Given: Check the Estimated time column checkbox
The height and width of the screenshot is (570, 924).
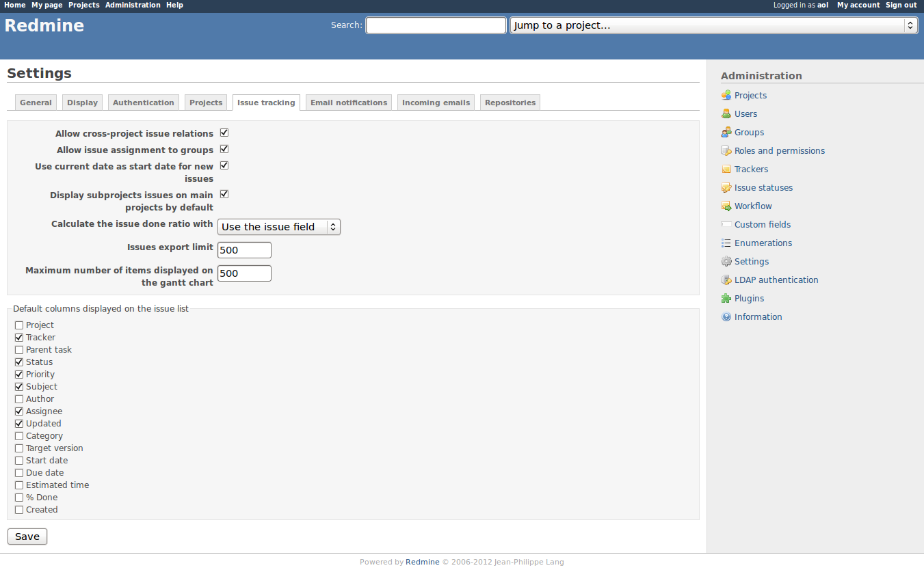Looking at the screenshot, I should [19, 485].
